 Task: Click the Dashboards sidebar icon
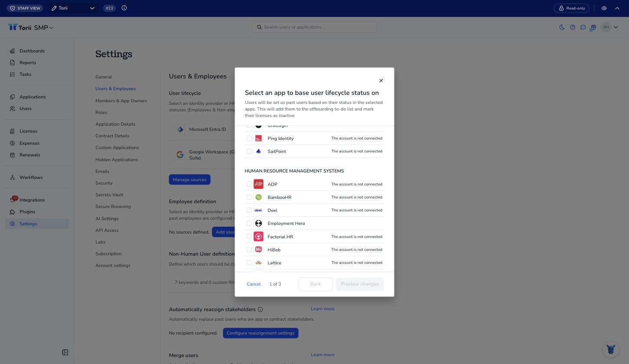(12, 51)
